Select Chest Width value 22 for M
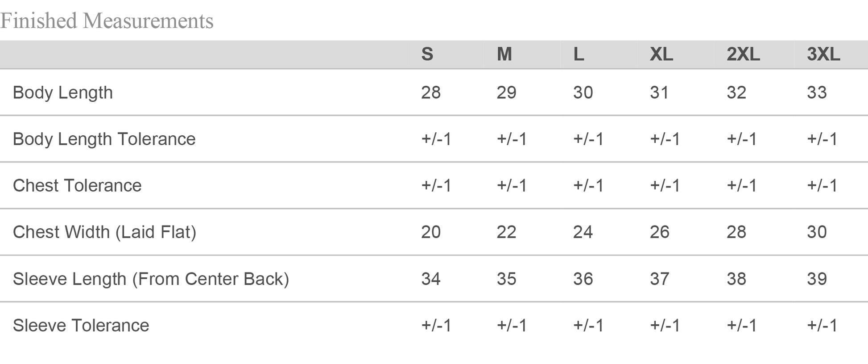The image size is (868, 364). click(506, 232)
